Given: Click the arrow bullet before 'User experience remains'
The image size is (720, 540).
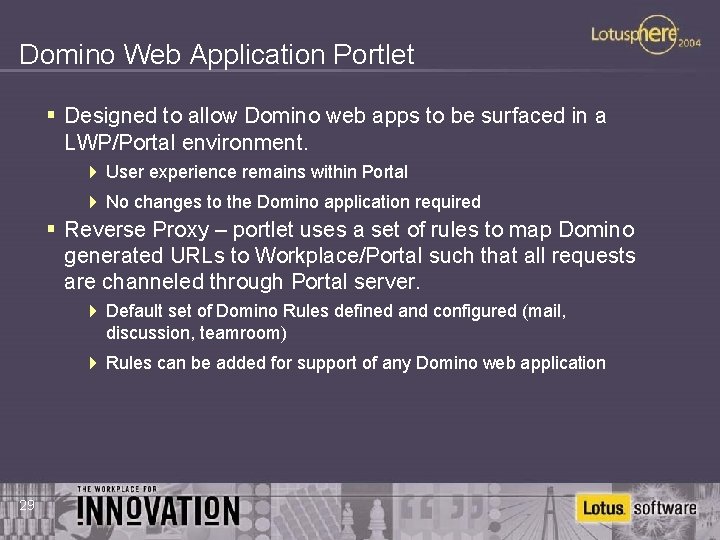Looking at the screenshot, I should tap(93, 172).
